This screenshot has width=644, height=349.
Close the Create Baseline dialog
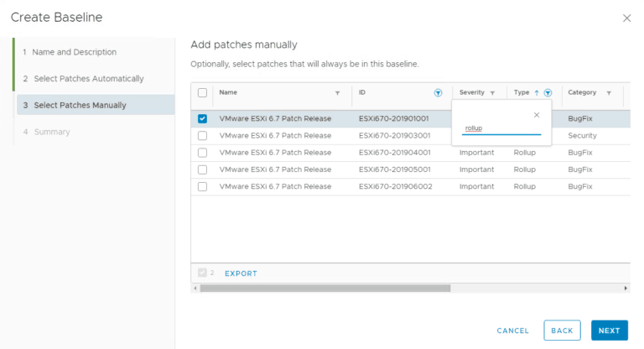point(626,18)
